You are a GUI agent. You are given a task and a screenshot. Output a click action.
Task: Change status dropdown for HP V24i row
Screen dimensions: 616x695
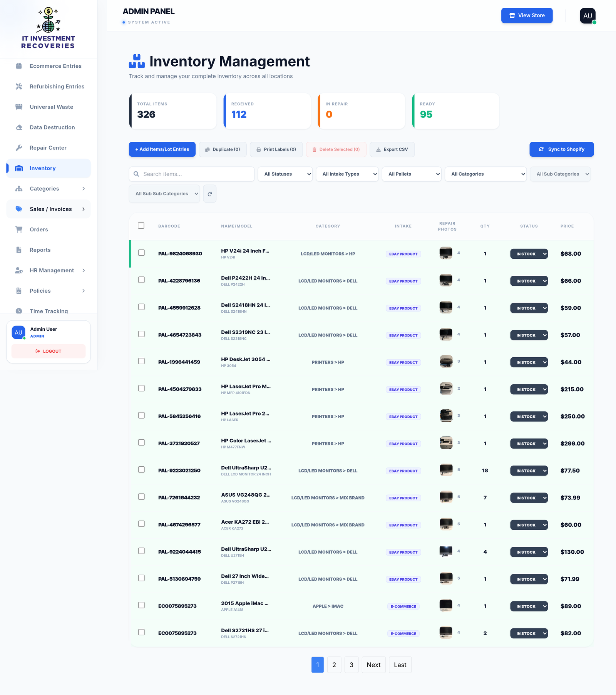[x=529, y=254]
